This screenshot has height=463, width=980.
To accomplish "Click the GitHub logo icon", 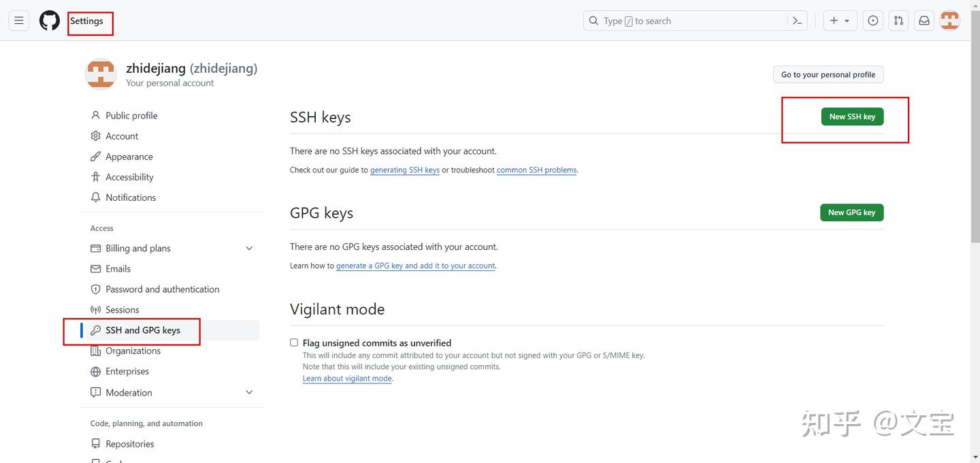I will coord(49,21).
